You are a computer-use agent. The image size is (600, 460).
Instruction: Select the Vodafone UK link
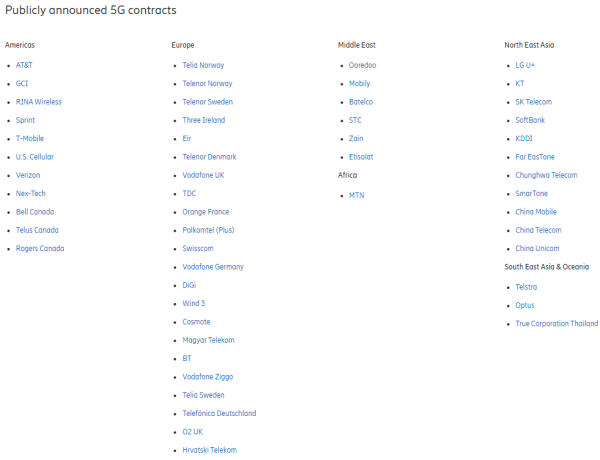pyautogui.click(x=204, y=175)
